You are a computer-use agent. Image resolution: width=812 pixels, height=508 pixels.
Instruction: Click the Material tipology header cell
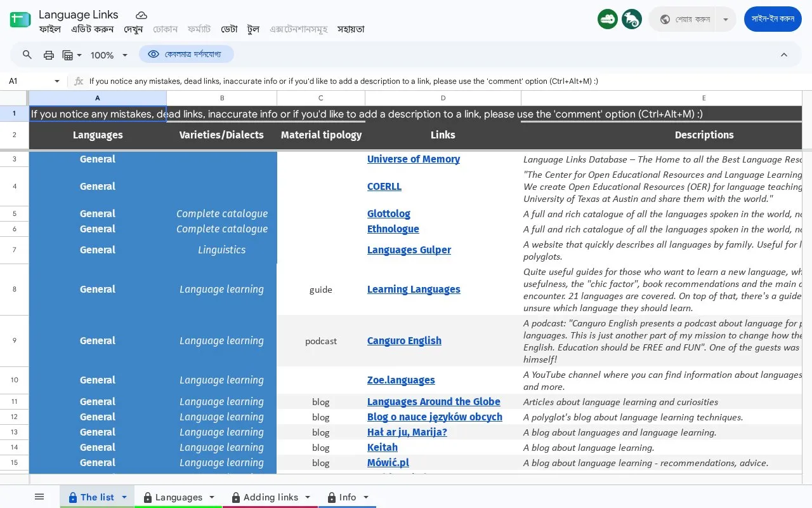coord(321,135)
